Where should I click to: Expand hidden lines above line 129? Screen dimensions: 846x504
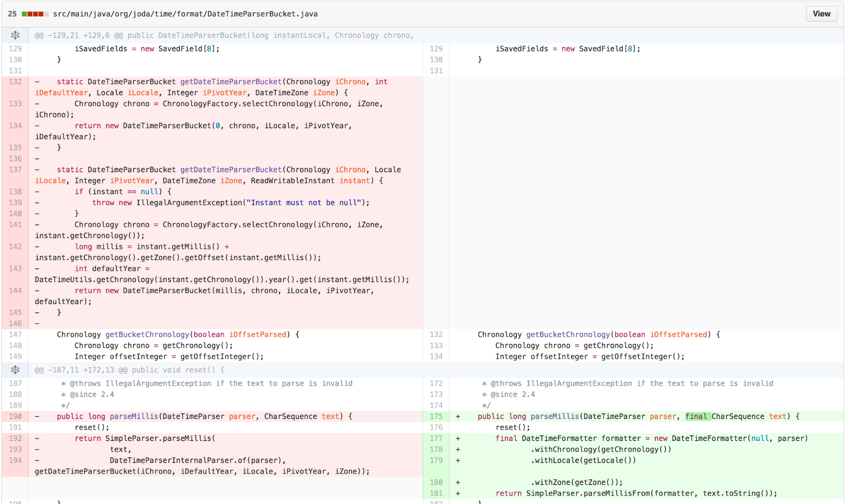click(x=15, y=35)
